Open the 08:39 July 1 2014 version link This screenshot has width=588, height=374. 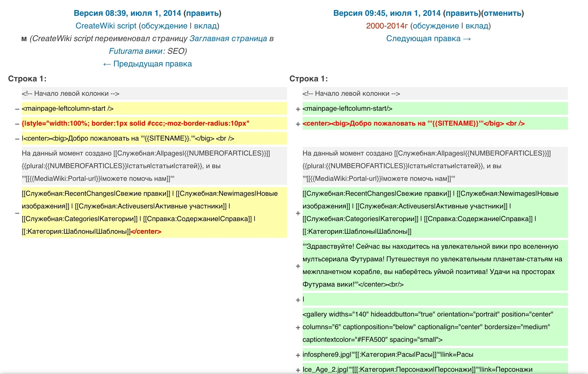127,13
